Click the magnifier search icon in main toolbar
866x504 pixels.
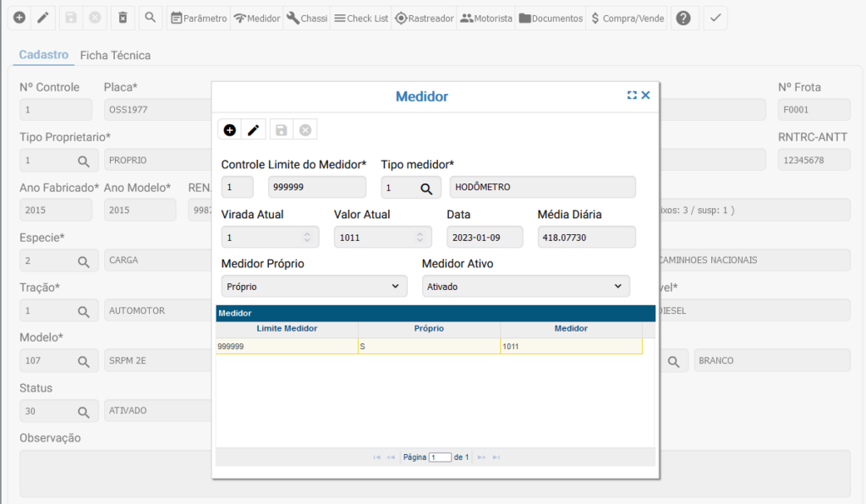150,18
